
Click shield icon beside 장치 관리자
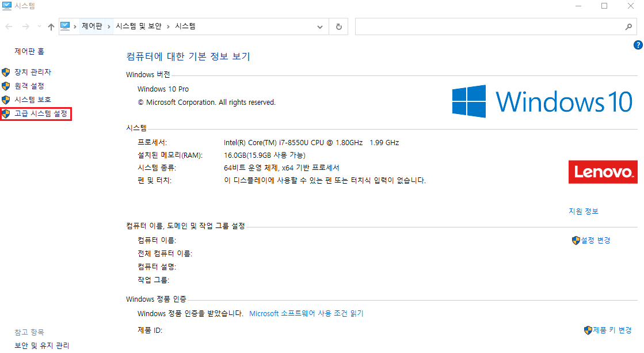tap(6, 73)
